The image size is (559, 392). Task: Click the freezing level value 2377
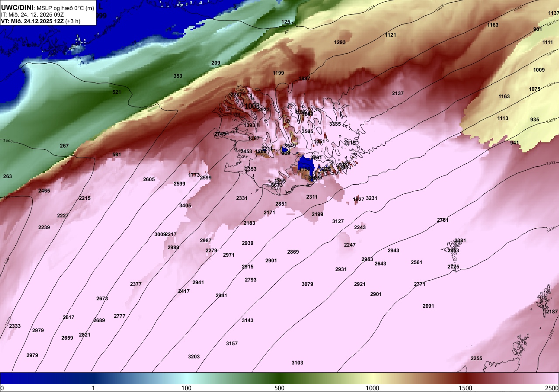[136, 284]
